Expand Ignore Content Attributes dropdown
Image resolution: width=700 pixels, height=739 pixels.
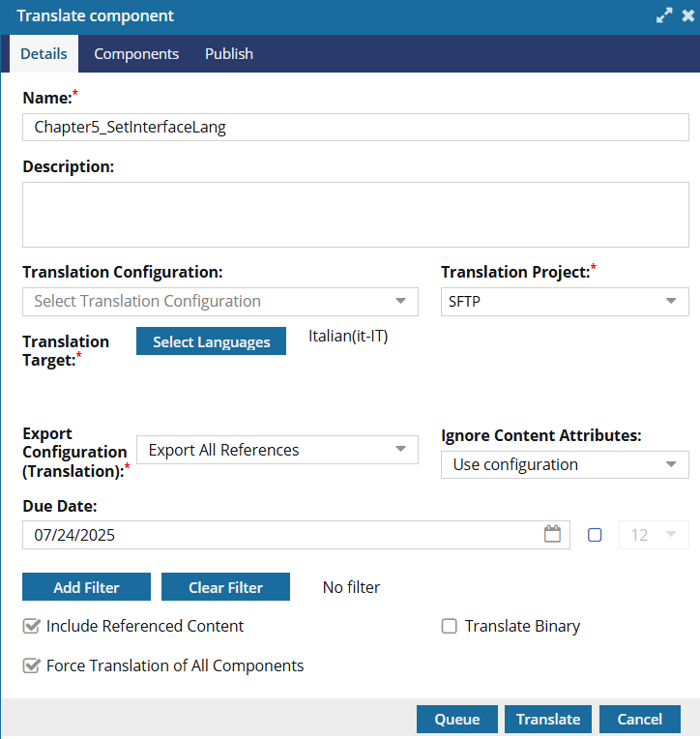(x=565, y=464)
